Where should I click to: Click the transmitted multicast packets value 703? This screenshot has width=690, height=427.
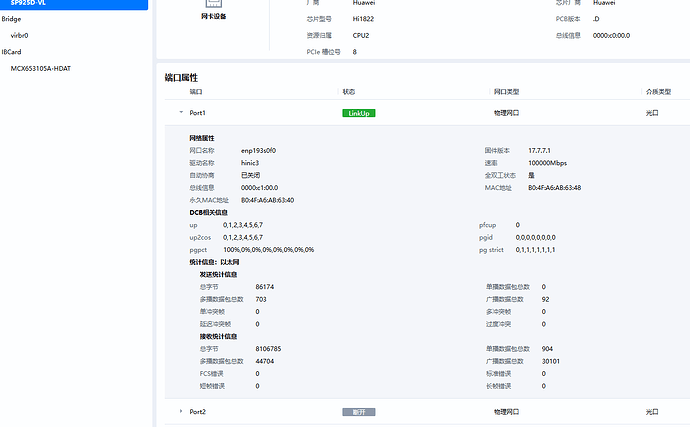[x=261, y=299]
